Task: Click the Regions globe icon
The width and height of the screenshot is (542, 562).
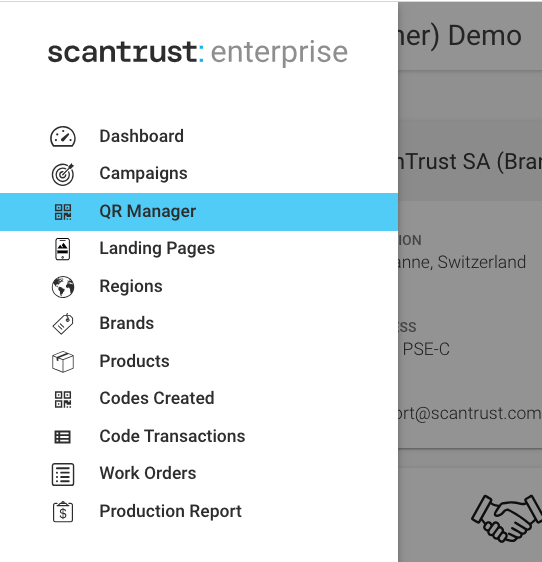Action: click(63, 287)
